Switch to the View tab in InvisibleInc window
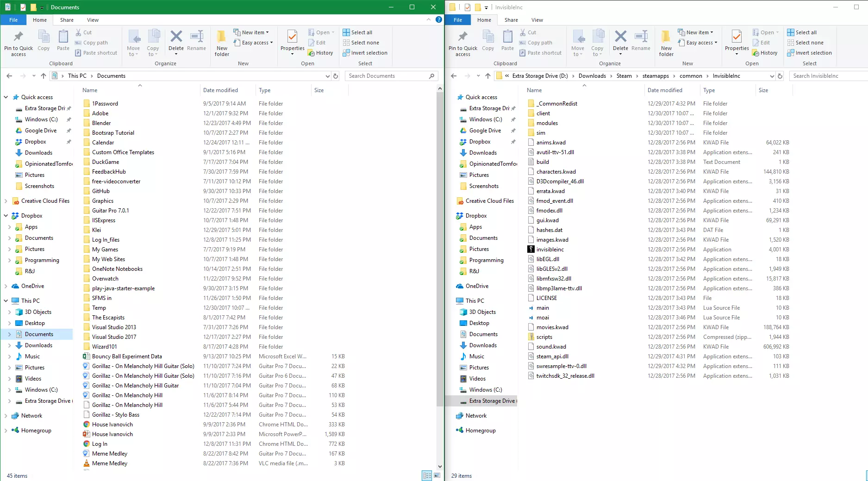 point(537,20)
